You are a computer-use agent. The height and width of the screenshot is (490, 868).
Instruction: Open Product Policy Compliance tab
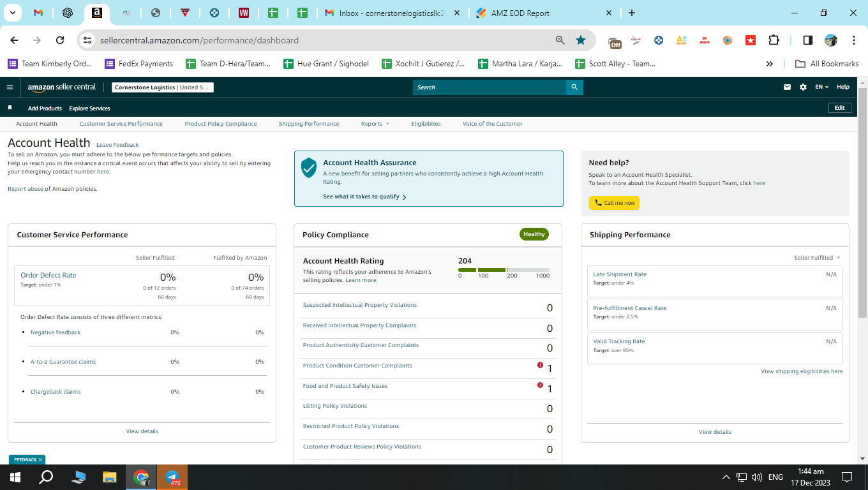pos(221,124)
